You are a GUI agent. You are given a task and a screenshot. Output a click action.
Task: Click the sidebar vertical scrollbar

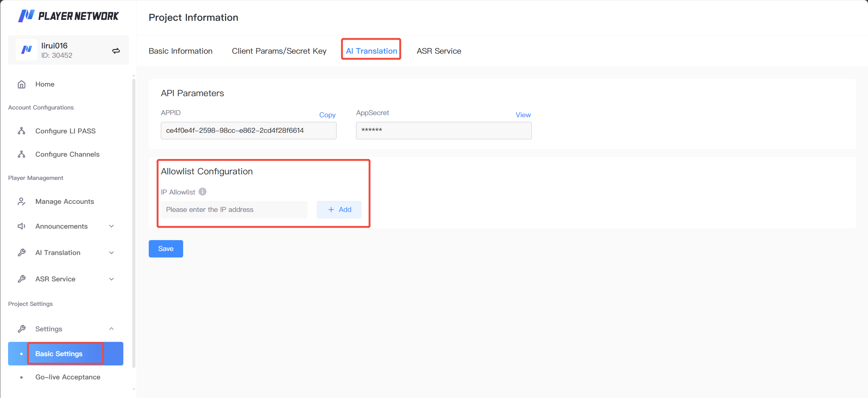[x=134, y=223]
